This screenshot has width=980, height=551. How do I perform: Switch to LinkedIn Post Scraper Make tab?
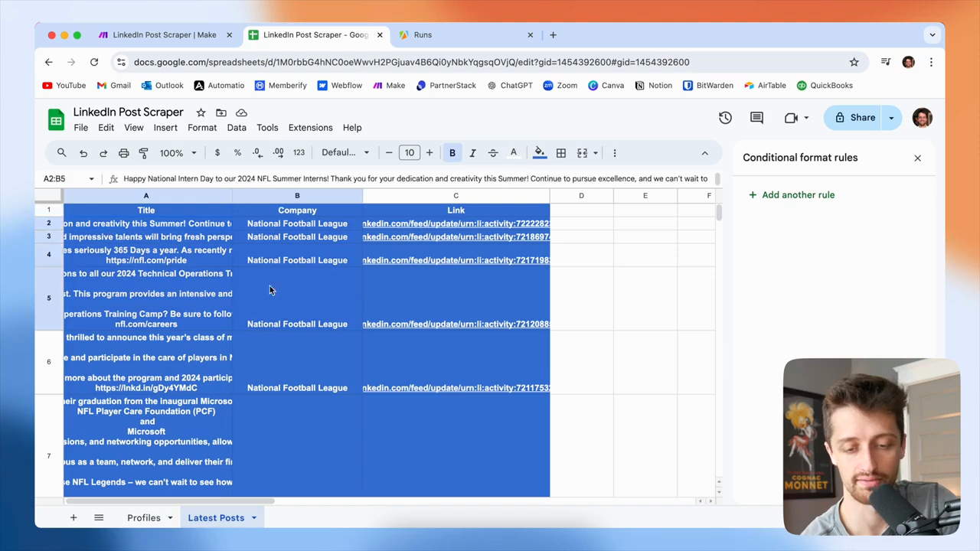pyautogui.click(x=165, y=35)
